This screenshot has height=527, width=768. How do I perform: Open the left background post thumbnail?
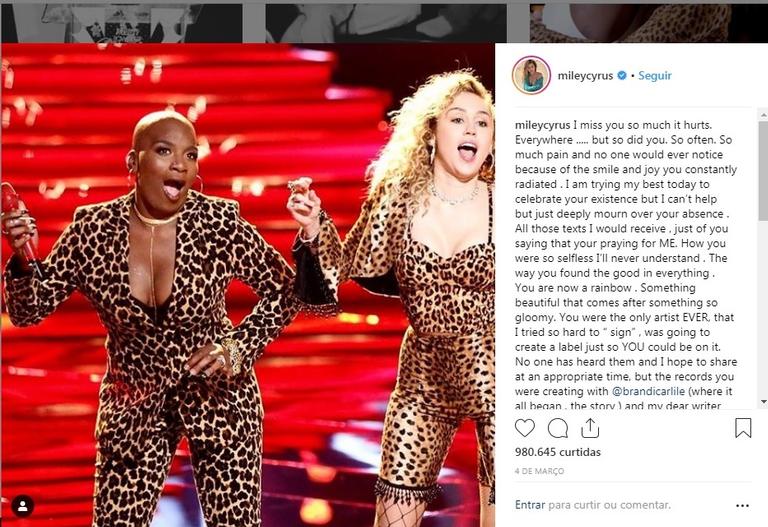[x=121, y=23]
